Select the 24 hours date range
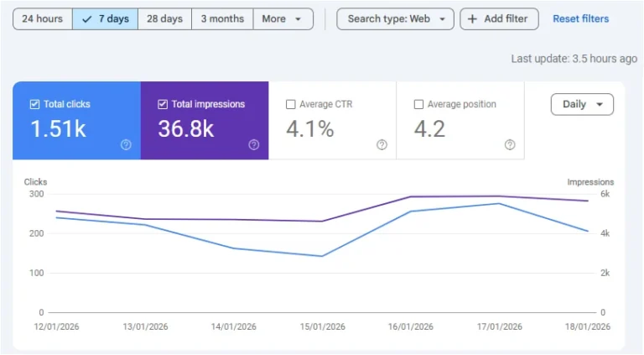The width and height of the screenshot is (644, 355). [x=42, y=18]
